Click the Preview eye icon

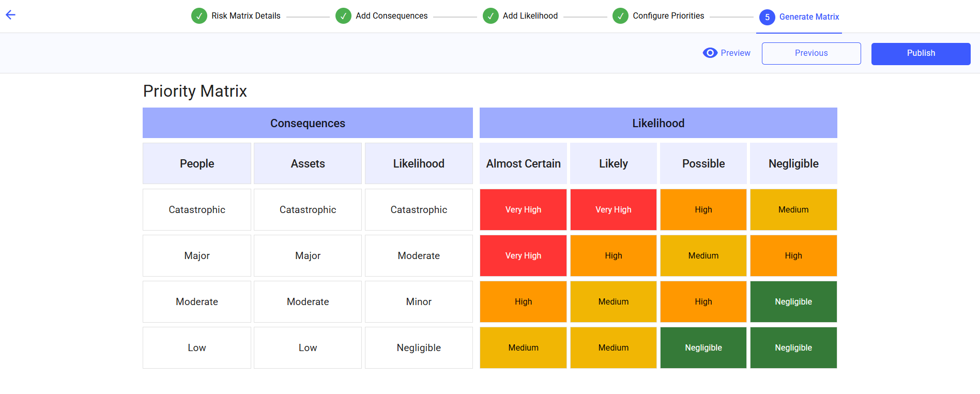click(710, 53)
